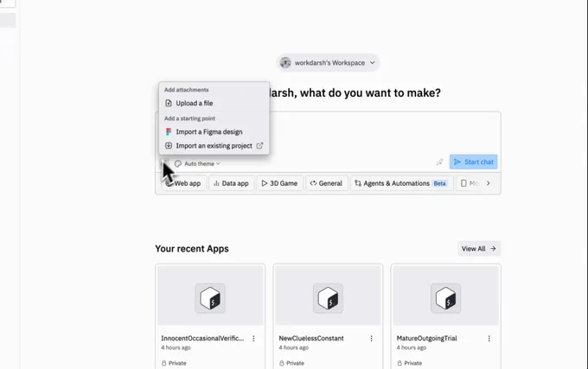Open the three-dot menu for NewCluelessConstant
The width and height of the screenshot is (588, 369).
[372, 339]
